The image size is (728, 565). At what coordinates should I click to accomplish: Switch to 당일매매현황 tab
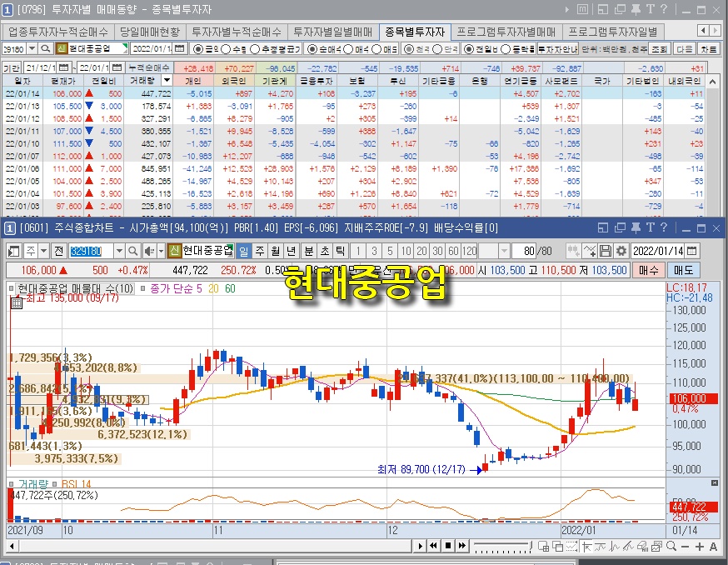tap(149, 32)
